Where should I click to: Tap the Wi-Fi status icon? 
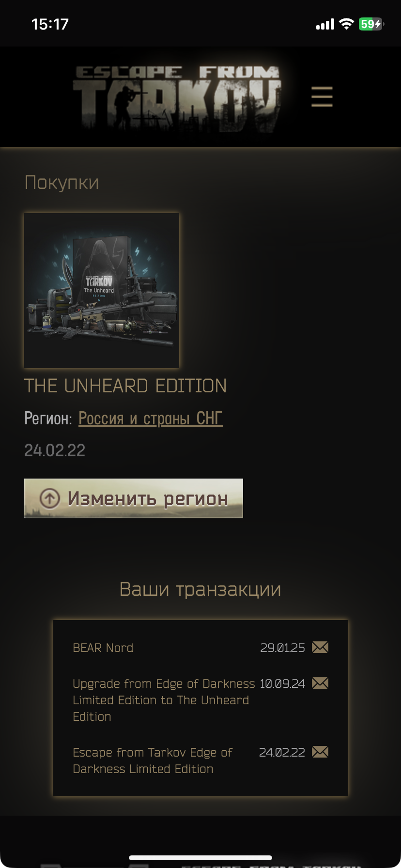point(346,24)
